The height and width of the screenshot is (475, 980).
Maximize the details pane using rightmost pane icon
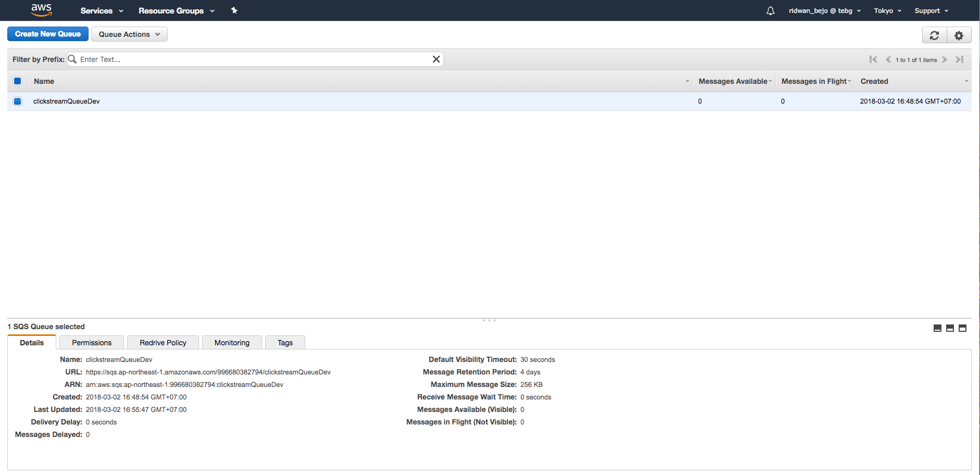[962, 328]
